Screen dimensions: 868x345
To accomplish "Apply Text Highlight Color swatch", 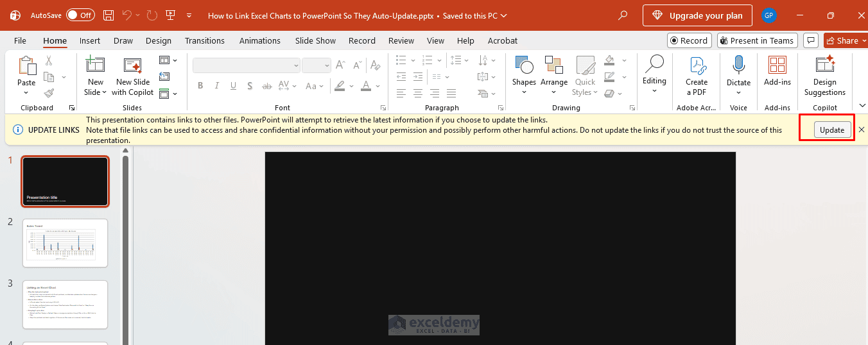I will point(340,86).
